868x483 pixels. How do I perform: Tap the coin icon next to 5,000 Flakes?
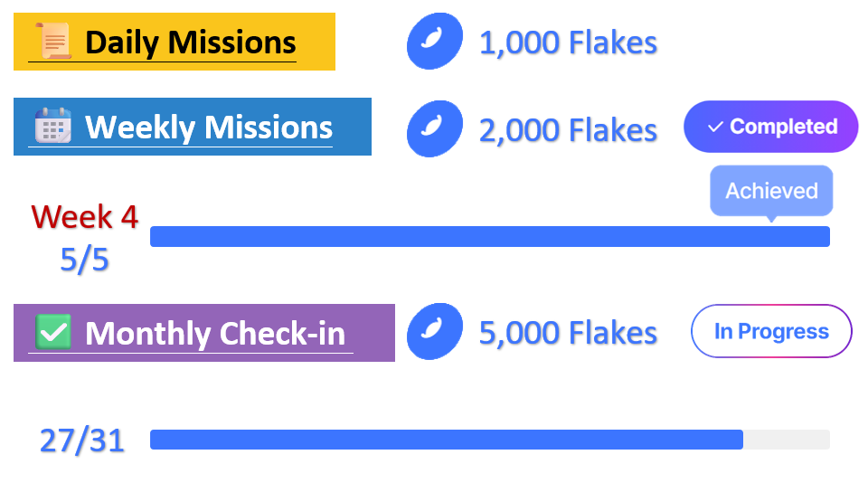(435, 332)
